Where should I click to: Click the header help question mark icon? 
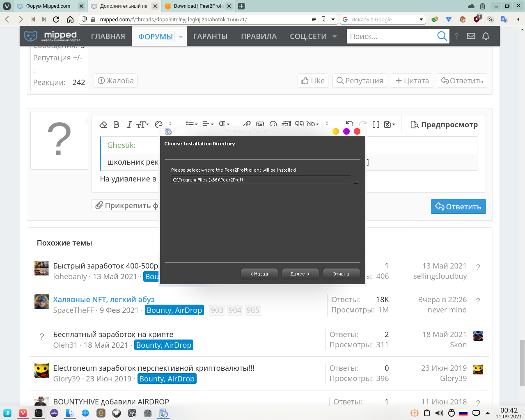click(456, 36)
